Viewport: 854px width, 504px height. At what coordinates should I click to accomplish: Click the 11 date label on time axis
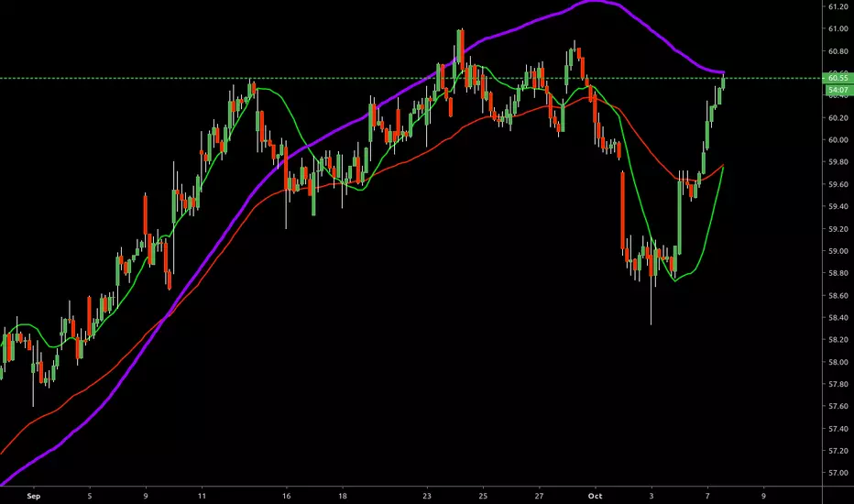[x=203, y=496]
